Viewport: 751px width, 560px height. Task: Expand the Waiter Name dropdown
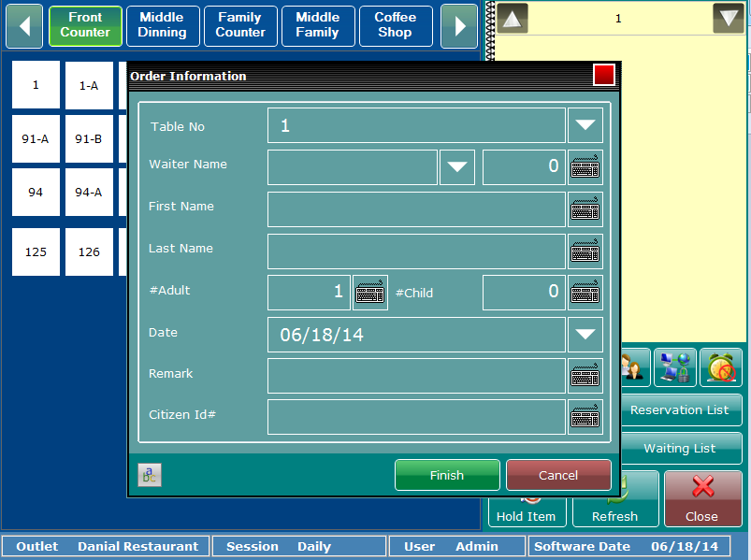point(457,167)
